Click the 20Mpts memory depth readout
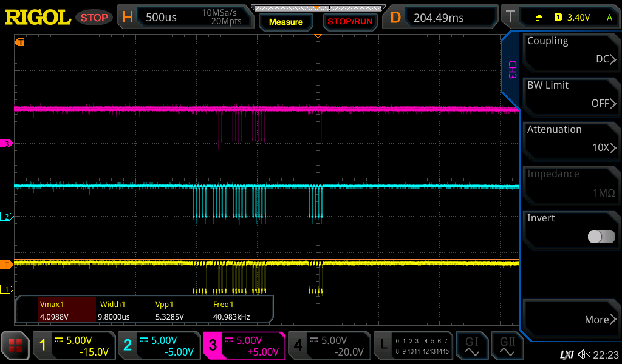The height and width of the screenshot is (364, 622). (226, 21)
